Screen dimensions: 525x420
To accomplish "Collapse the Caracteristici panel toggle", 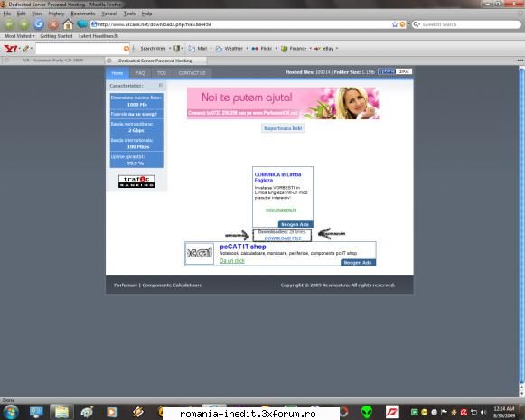I will coord(161,85).
